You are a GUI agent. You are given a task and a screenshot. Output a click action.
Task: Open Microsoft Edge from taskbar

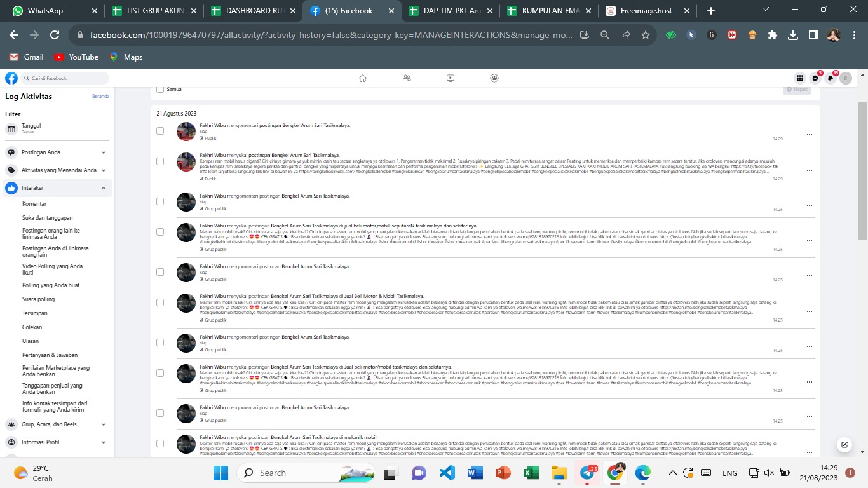[x=643, y=473]
